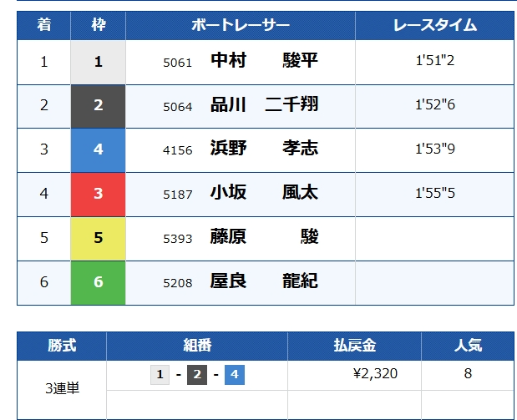Click the blue lane 4 badge

pyautogui.click(x=98, y=149)
